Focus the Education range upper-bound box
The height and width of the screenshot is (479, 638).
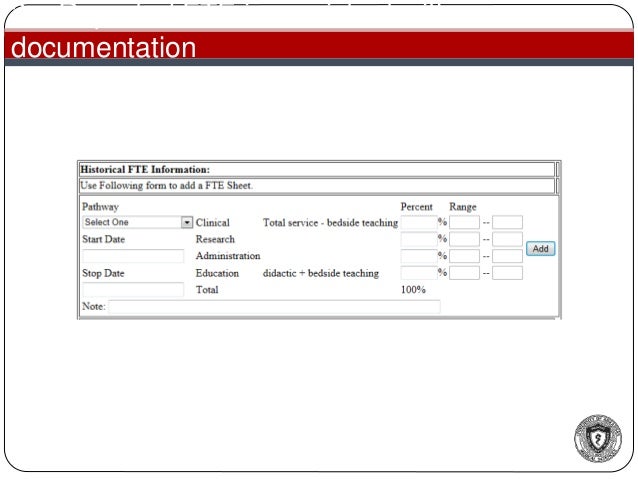[x=507, y=273]
